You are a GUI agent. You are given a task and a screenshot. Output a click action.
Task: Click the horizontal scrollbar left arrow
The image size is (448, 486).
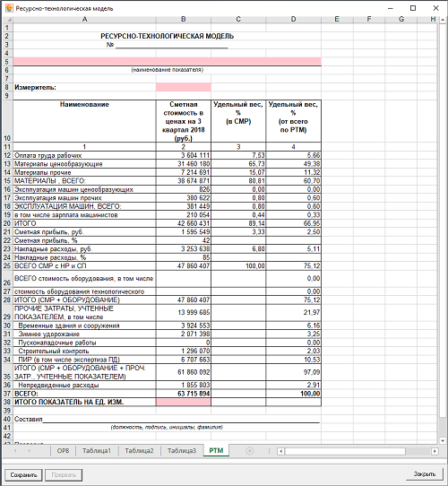tap(280, 451)
